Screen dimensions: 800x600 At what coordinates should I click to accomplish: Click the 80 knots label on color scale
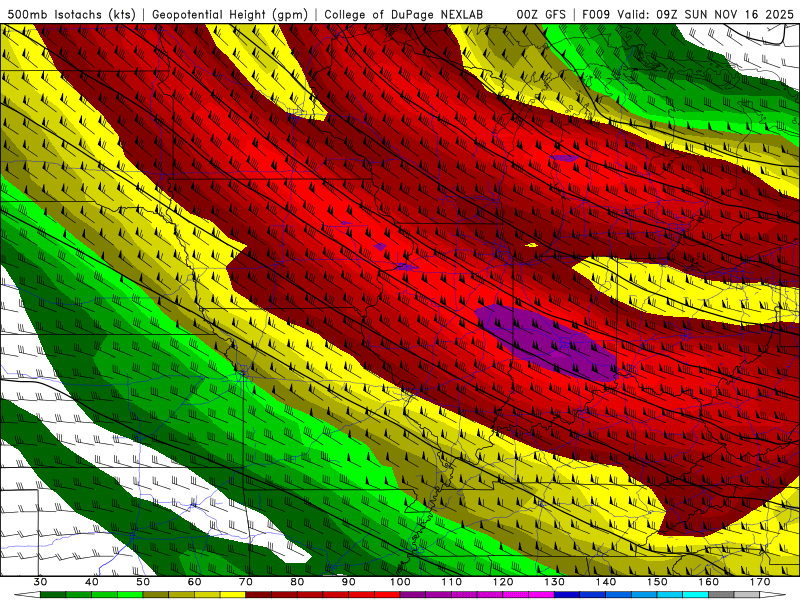pos(297,582)
